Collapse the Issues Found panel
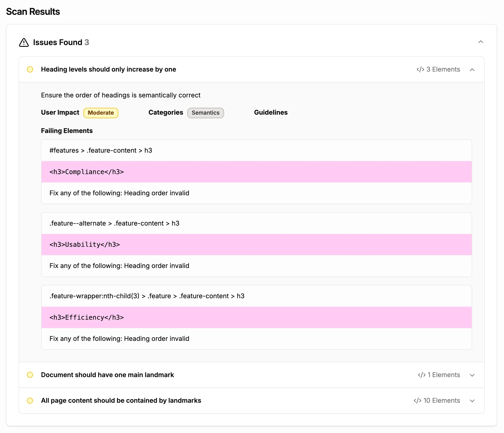This screenshot has width=504, height=433. 481,42
